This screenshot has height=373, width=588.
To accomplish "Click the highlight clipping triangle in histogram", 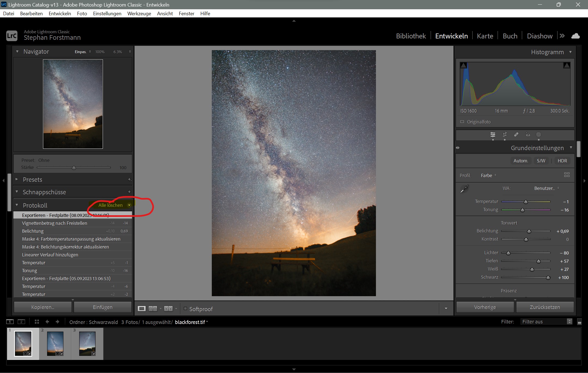I will coord(567,65).
